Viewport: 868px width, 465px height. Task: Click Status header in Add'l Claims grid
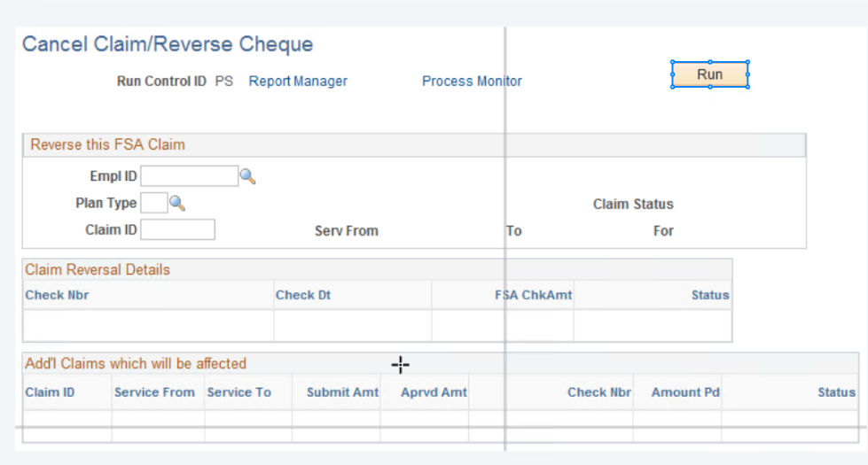pyautogui.click(x=836, y=392)
